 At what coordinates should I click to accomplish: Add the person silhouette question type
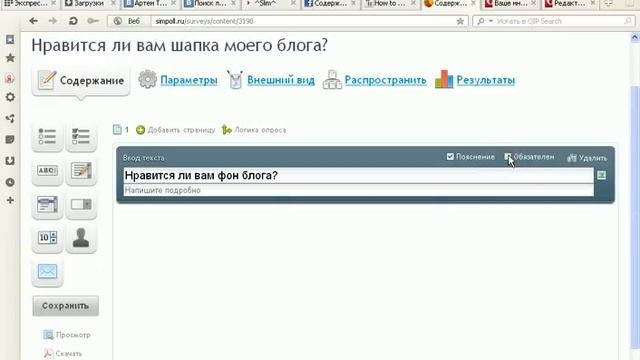pos(81,238)
